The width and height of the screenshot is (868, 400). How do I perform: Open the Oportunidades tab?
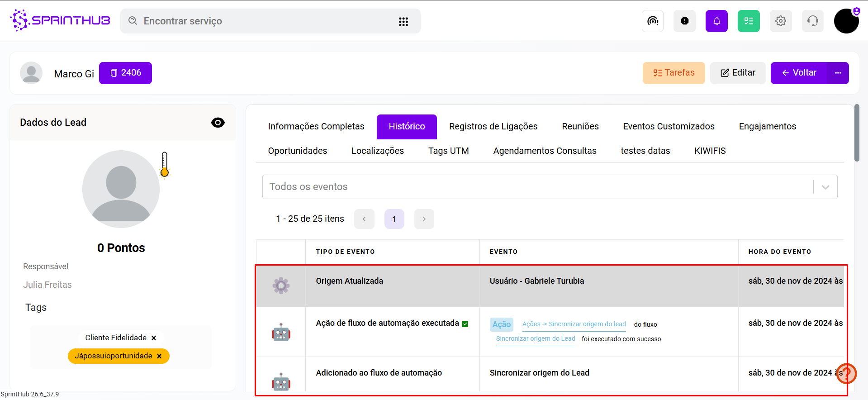pos(297,151)
